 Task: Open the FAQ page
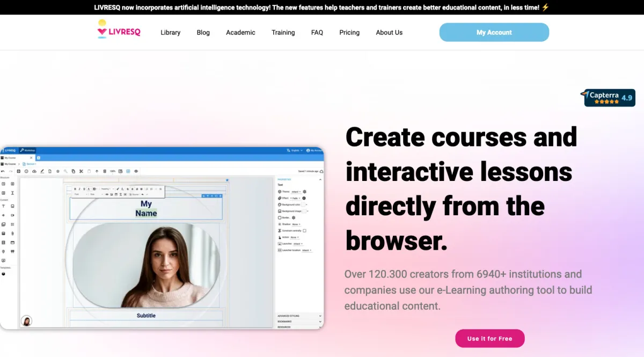317,33
